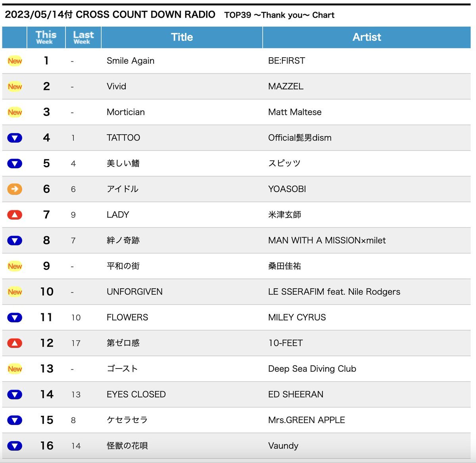This screenshot has width=476, height=463.
Task: Click the New badge beside Mortician
Action: click(15, 112)
